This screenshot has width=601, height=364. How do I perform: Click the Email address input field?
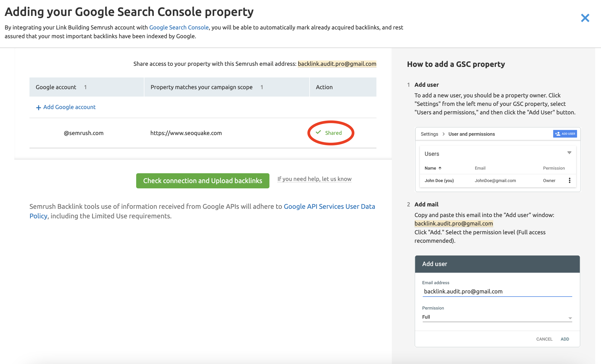coord(497,291)
